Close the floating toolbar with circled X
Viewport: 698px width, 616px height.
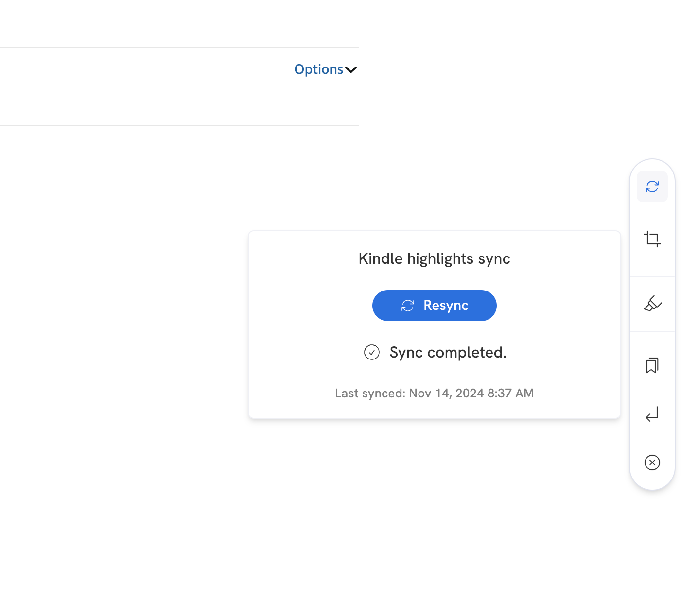coord(652,462)
